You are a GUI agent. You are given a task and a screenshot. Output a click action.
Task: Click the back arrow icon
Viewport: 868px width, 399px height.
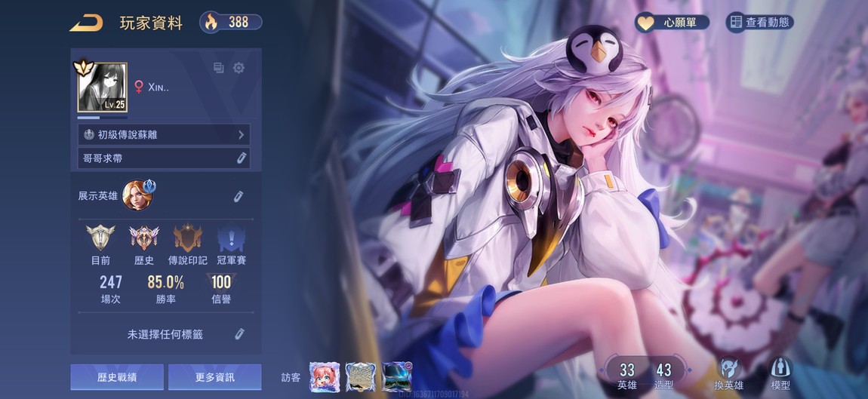pyautogui.click(x=85, y=23)
